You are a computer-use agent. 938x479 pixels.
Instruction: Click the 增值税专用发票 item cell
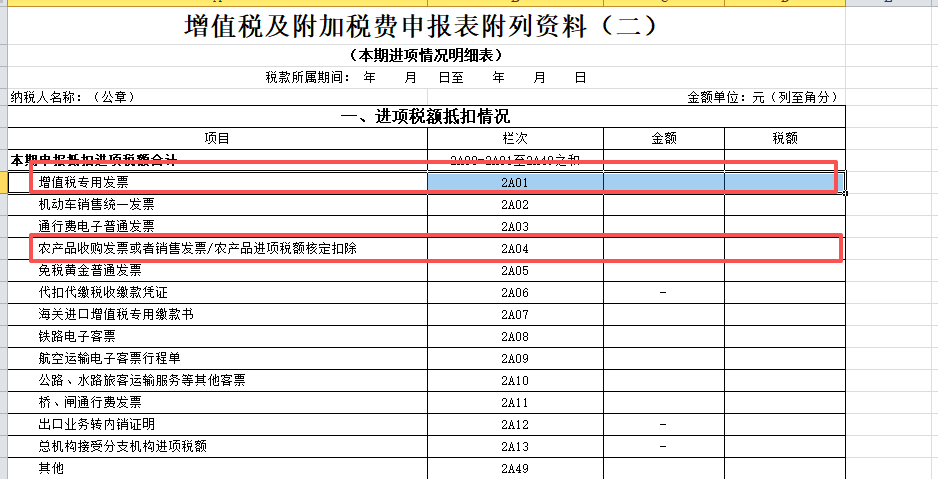217,182
